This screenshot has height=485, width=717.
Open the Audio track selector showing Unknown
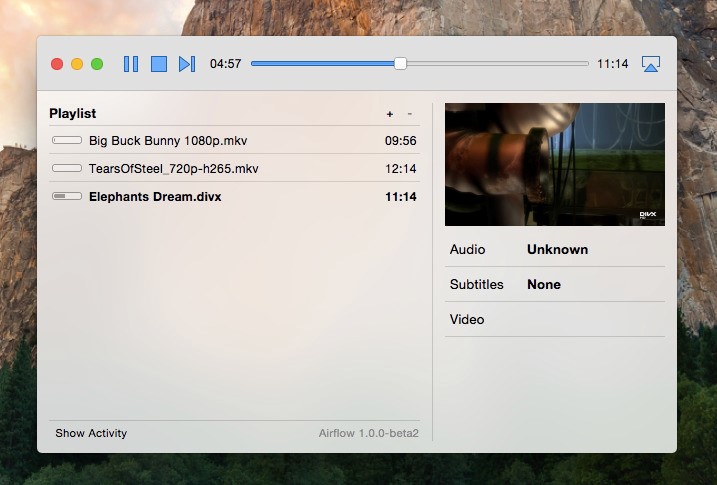555,250
